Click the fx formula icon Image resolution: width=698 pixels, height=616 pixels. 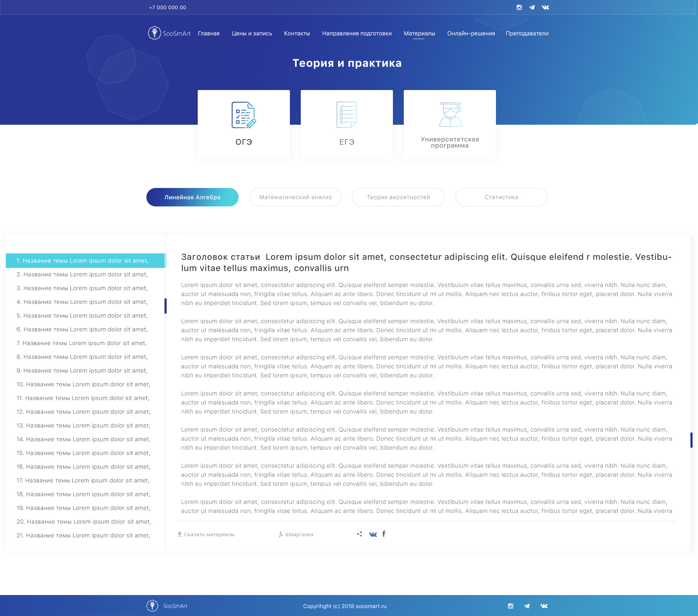[281, 534]
